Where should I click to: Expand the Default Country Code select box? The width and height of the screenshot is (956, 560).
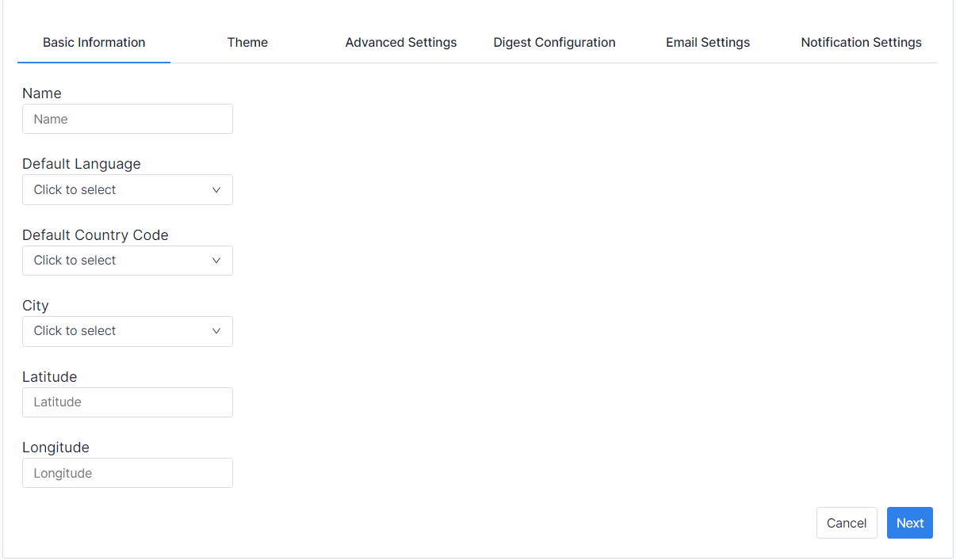119,261
